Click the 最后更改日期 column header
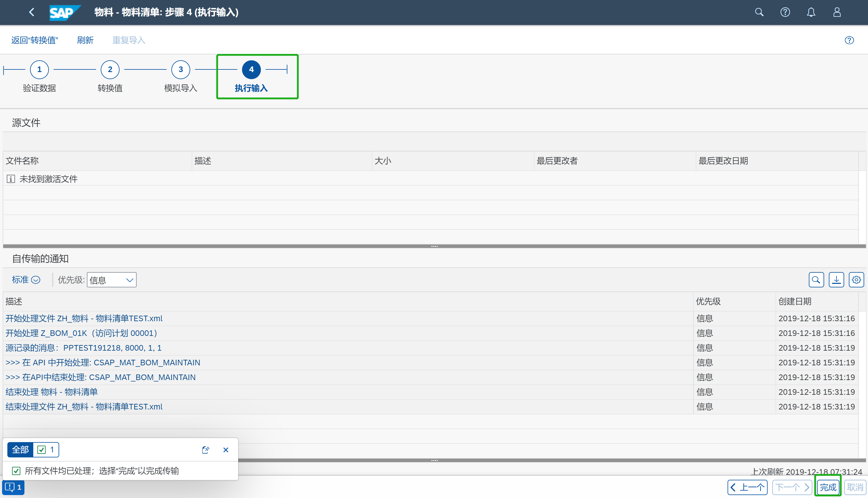Viewport: 868px width, 498px height. [x=777, y=161]
